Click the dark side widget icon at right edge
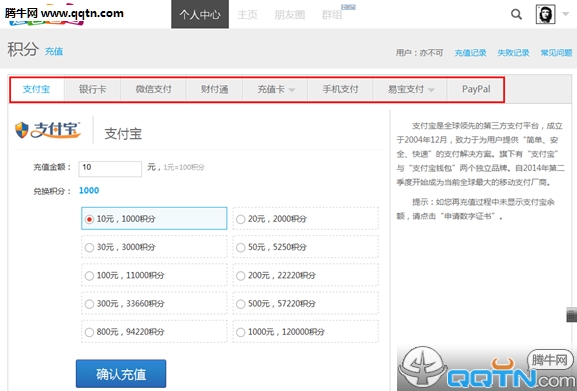This screenshot has width=577, height=391. [x=571, y=315]
